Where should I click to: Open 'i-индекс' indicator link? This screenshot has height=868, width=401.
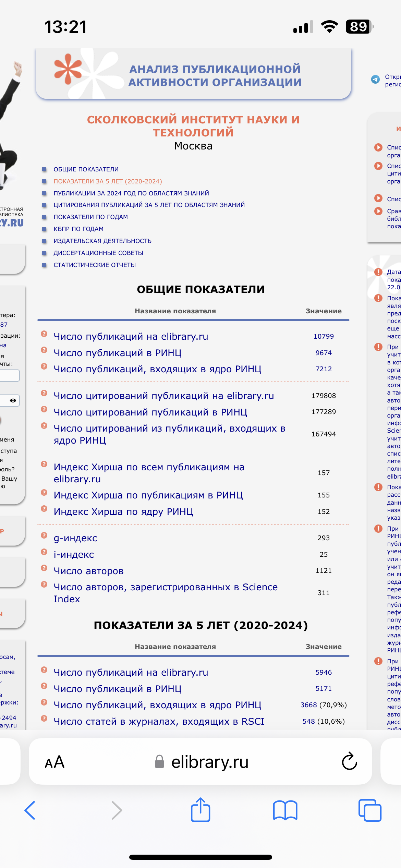[74, 554]
